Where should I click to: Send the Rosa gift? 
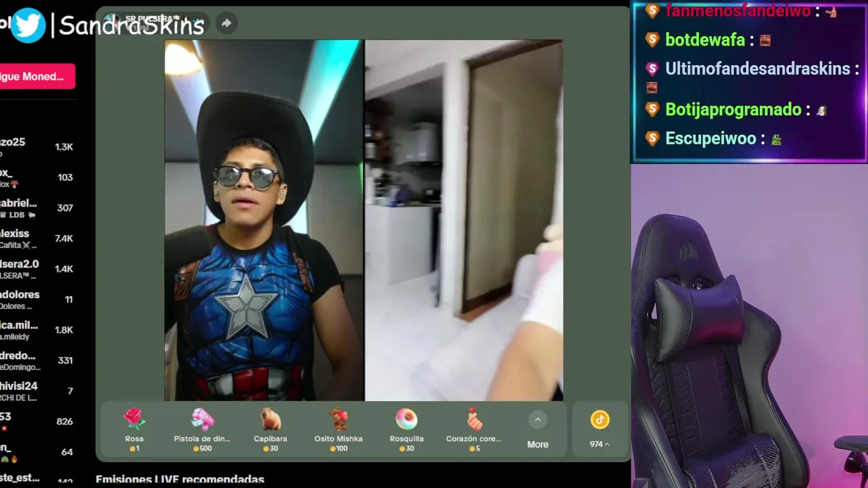pyautogui.click(x=134, y=430)
